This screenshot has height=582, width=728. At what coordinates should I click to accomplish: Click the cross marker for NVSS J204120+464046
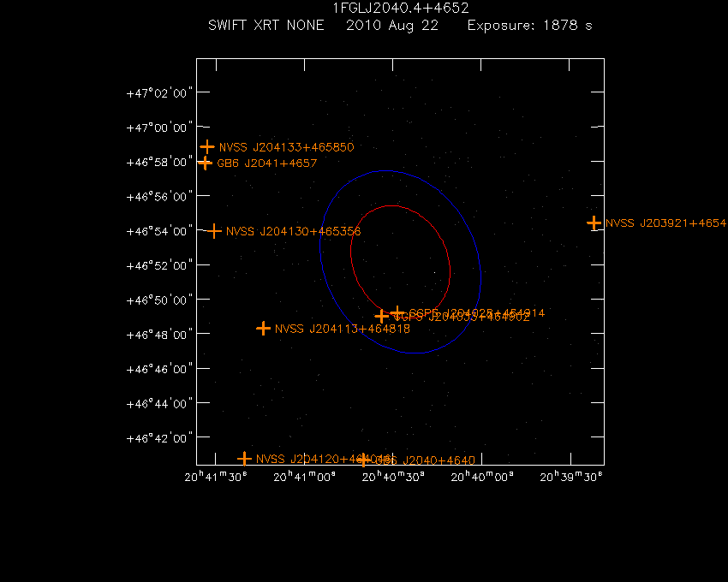(244, 459)
